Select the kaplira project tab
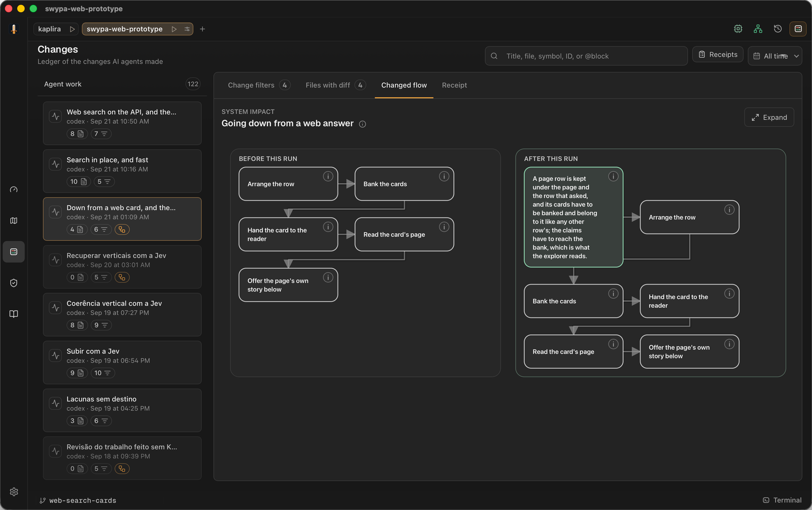The width and height of the screenshot is (812, 510). tap(49, 29)
